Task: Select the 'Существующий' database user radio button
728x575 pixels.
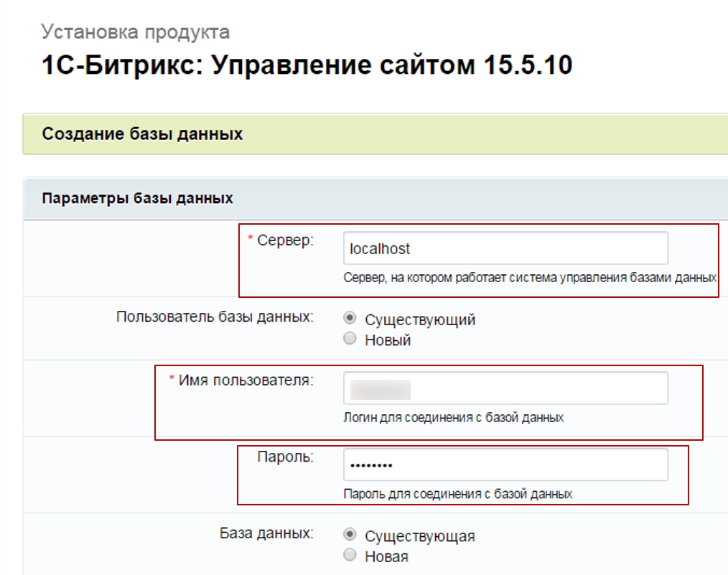Action: click(350, 318)
